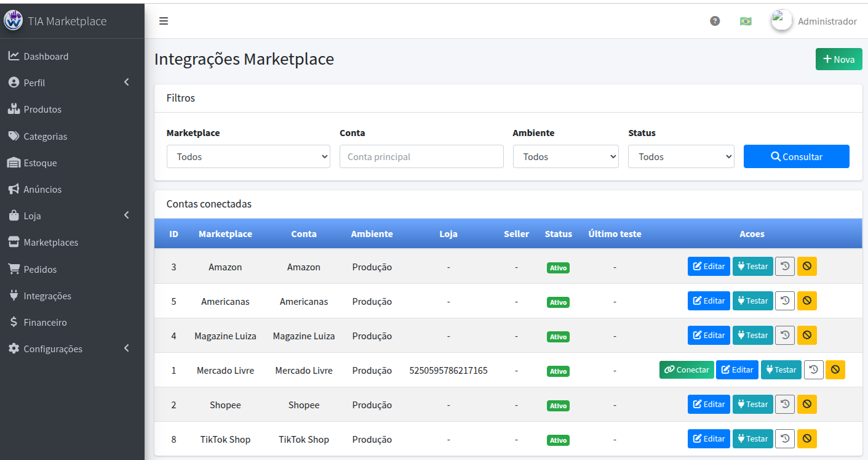Disable the Magazine Luiza integration
This screenshot has height=460, width=868.
click(807, 336)
